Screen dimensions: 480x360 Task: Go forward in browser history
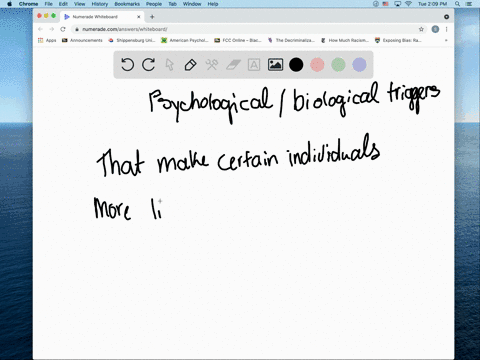point(52,29)
